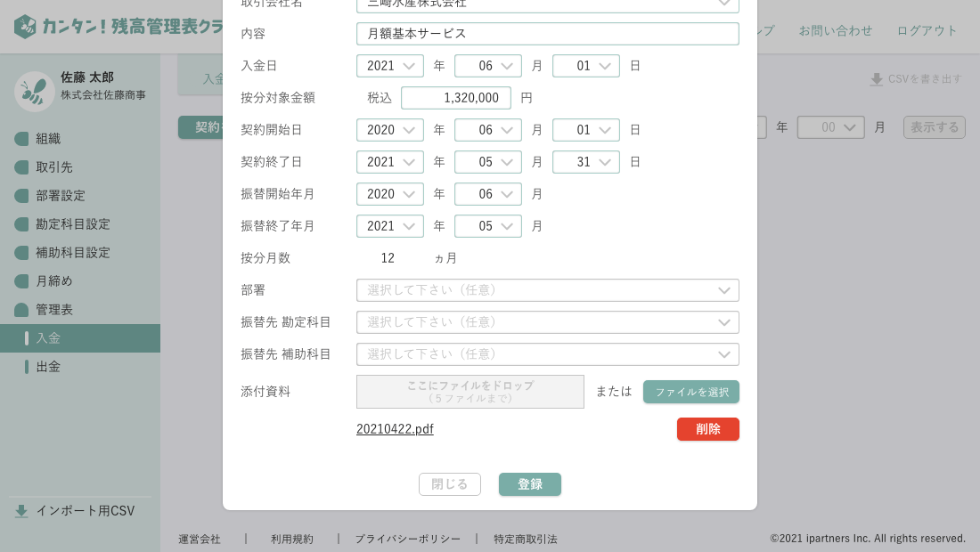The width and height of the screenshot is (980, 552).
Task: Open 勘定科目設定 sidebar item
Action: pyautogui.click(x=72, y=224)
